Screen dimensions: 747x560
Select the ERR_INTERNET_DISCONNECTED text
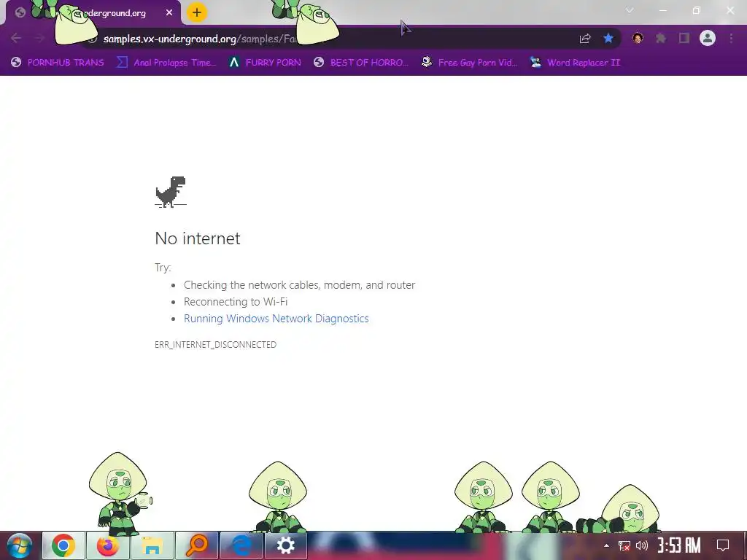click(x=215, y=345)
